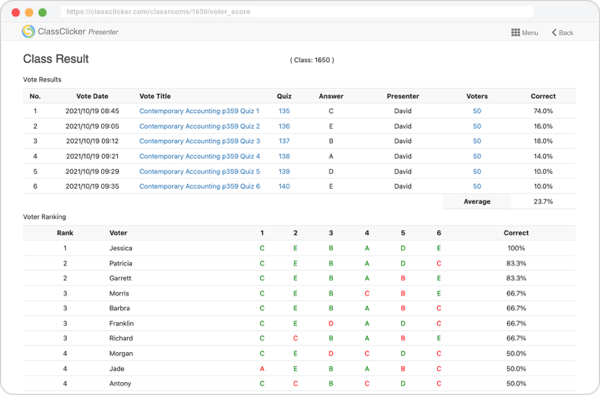Open quiz number 138 link
Viewport: 600px width, 395px height.
284,157
